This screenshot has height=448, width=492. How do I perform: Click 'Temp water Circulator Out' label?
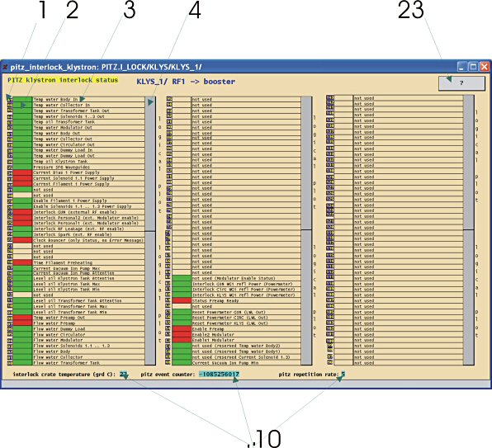(x=64, y=144)
